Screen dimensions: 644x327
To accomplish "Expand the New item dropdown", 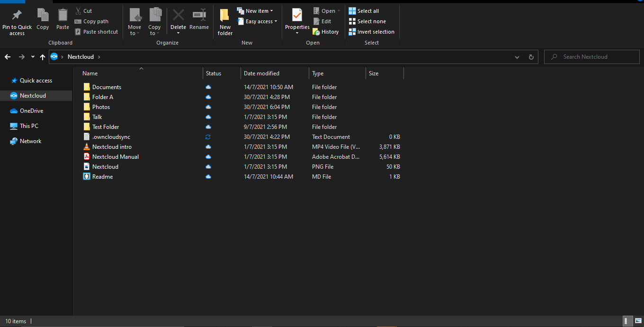I will [x=255, y=11].
